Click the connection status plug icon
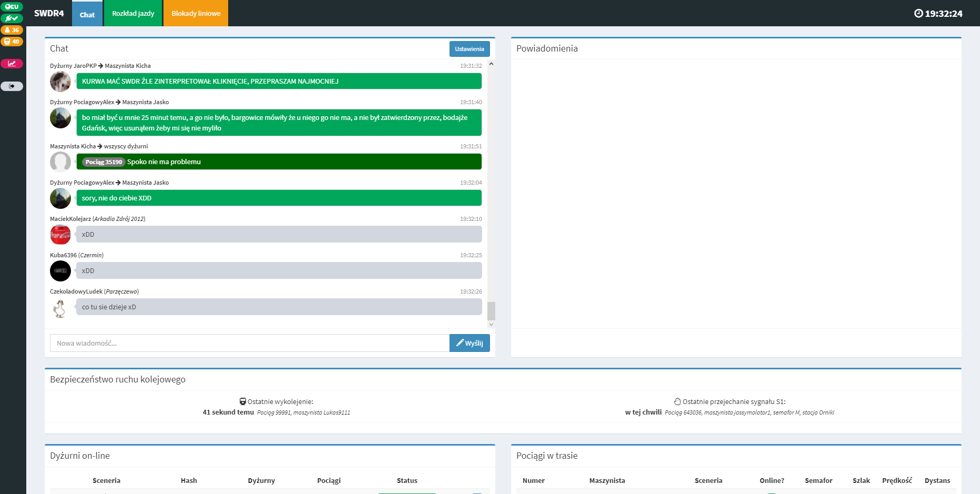The image size is (980, 494). pyautogui.click(x=12, y=18)
